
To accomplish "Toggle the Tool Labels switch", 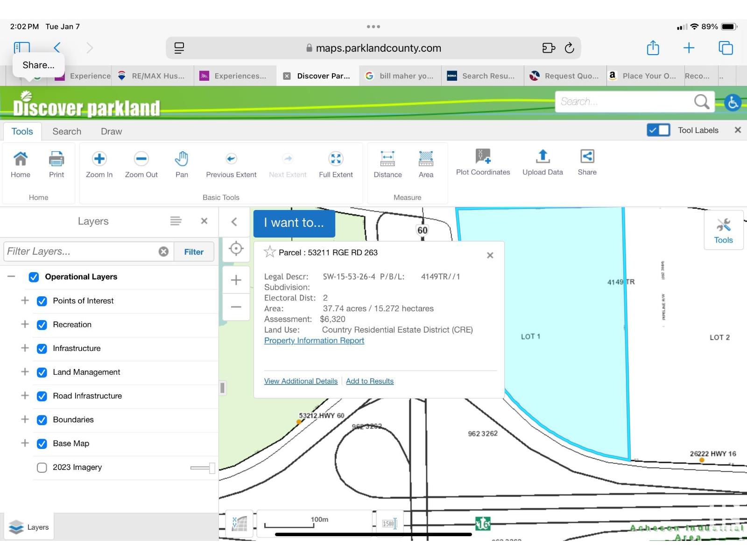I will tap(658, 130).
